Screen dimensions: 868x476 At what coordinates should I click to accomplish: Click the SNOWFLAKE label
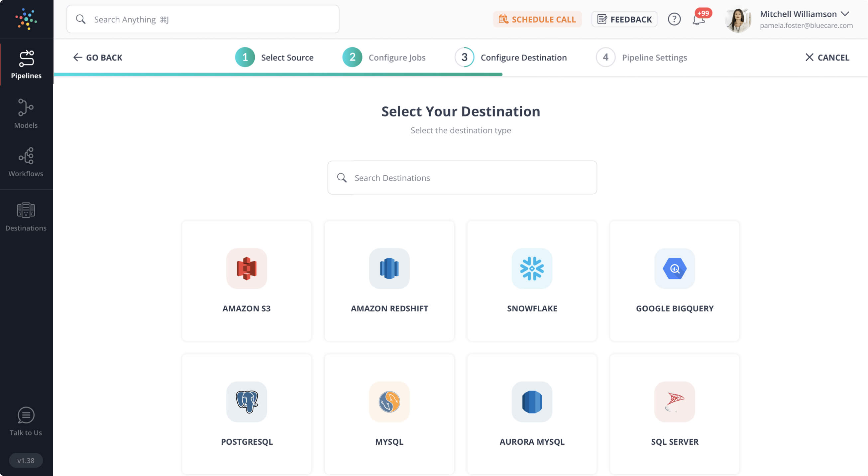532,308
